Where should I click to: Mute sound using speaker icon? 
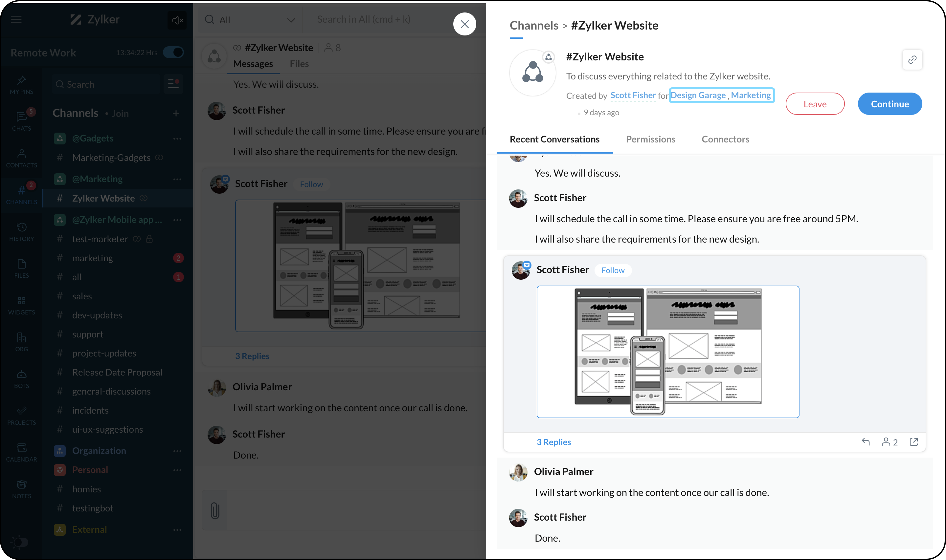point(177,20)
